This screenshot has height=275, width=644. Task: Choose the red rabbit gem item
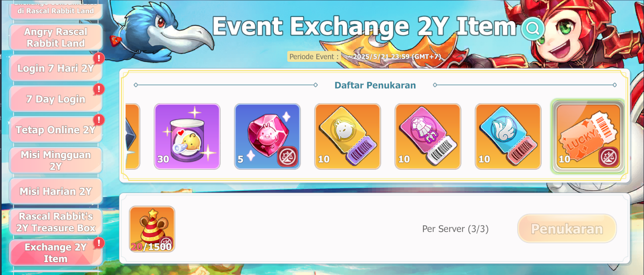pyautogui.click(x=267, y=136)
